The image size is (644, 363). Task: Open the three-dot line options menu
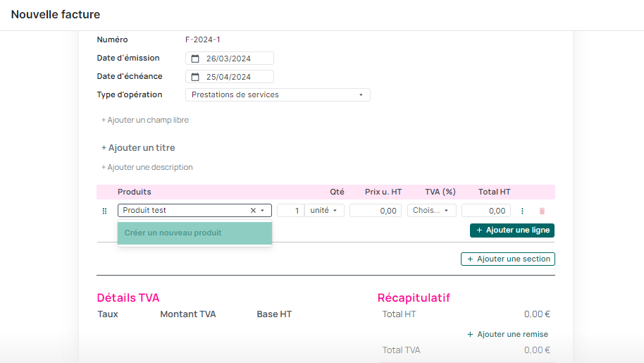coord(522,211)
